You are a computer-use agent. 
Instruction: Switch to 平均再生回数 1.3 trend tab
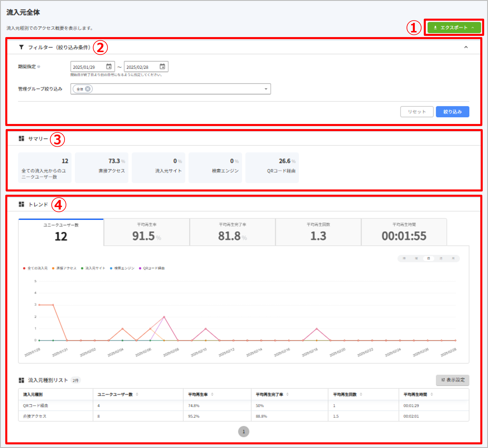click(x=318, y=232)
